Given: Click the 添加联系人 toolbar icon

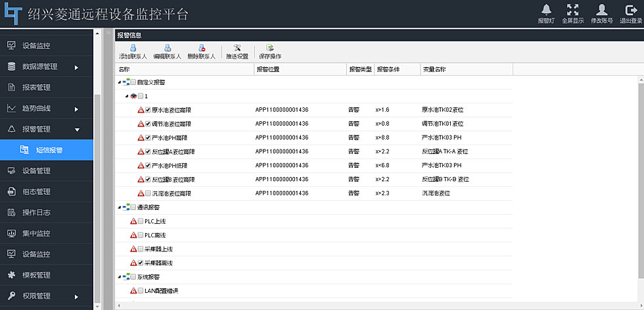Looking at the screenshot, I should (x=133, y=48).
